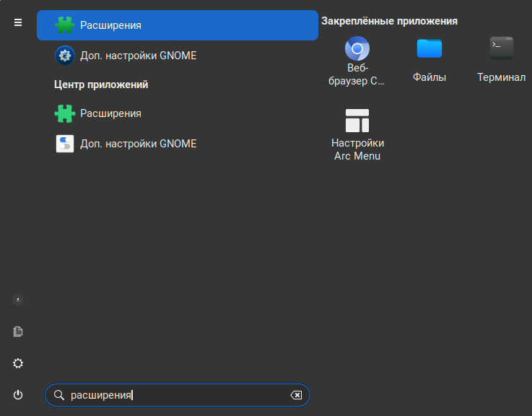Viewport: 532px width, 416px height.
Task: Open system settings via the sidebar gear
Action: (18, 363)
